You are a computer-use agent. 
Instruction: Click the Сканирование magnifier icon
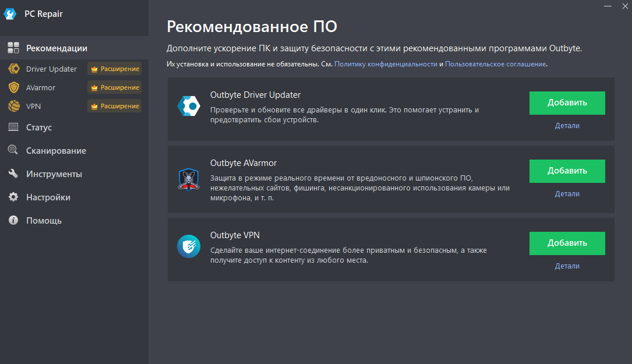pos(13,150)
